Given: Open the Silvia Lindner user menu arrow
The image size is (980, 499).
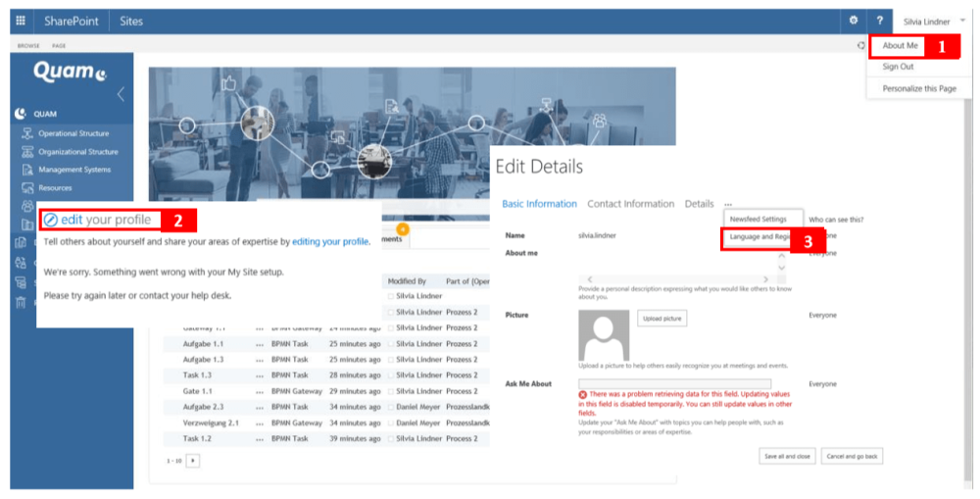Looking at the screenshot, I should pyautogui.click(x=961, y=21).
